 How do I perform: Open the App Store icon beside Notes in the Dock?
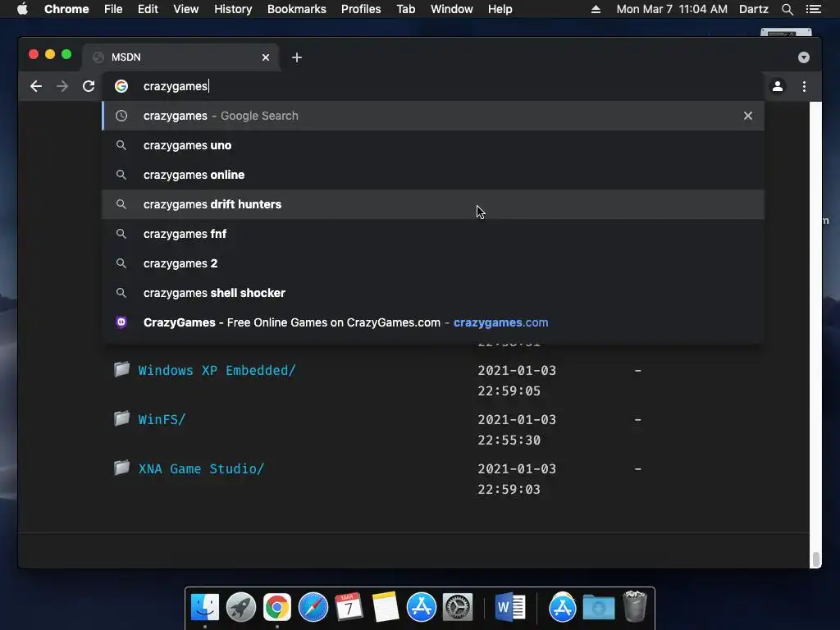tap(421, 608)
